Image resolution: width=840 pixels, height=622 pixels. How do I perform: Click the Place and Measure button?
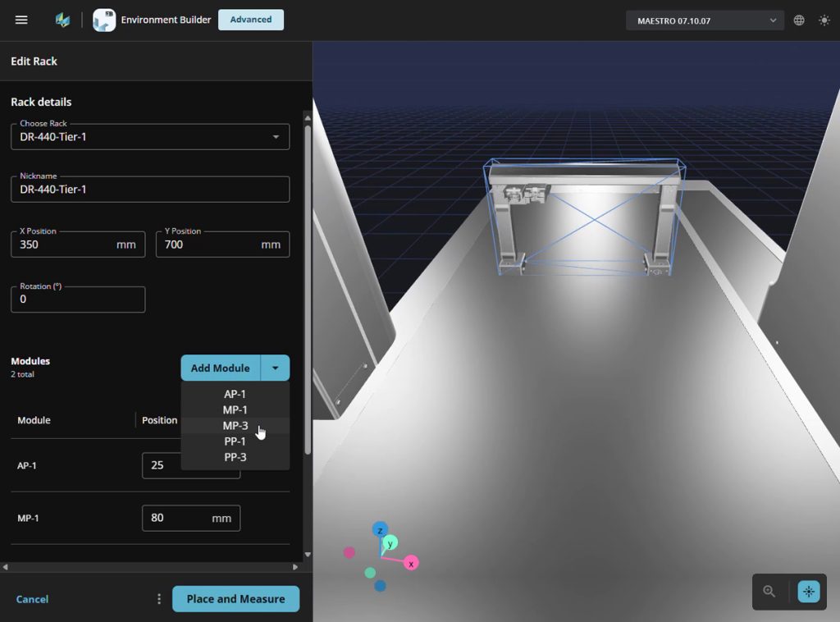[x=235, y=599]
